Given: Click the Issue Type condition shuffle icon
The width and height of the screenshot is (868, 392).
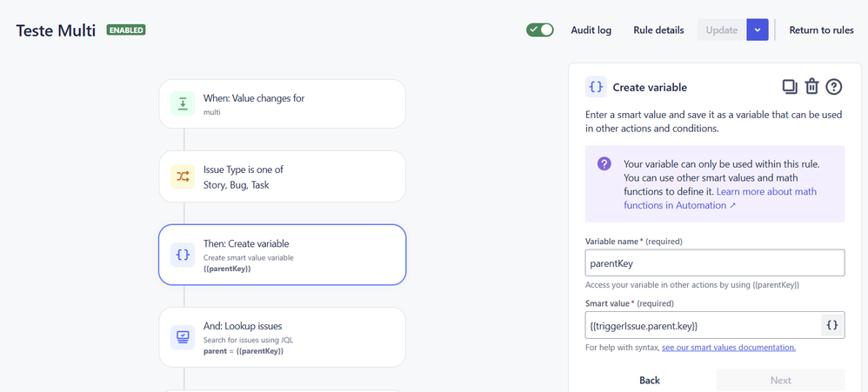Looking at the screenshot, I should coord(183,176).
